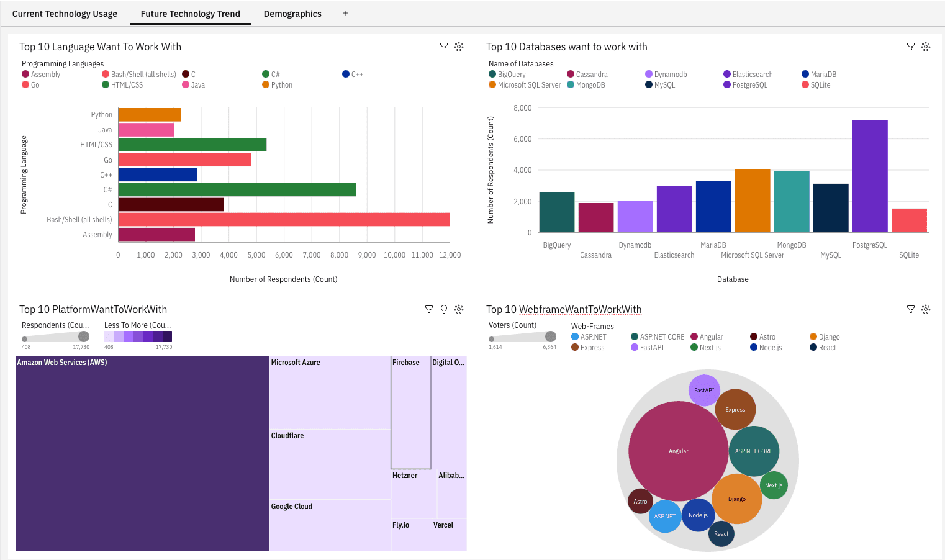Switch to the Demographics tab
Viewport: 945px width, 560px height.
[292, 13]
